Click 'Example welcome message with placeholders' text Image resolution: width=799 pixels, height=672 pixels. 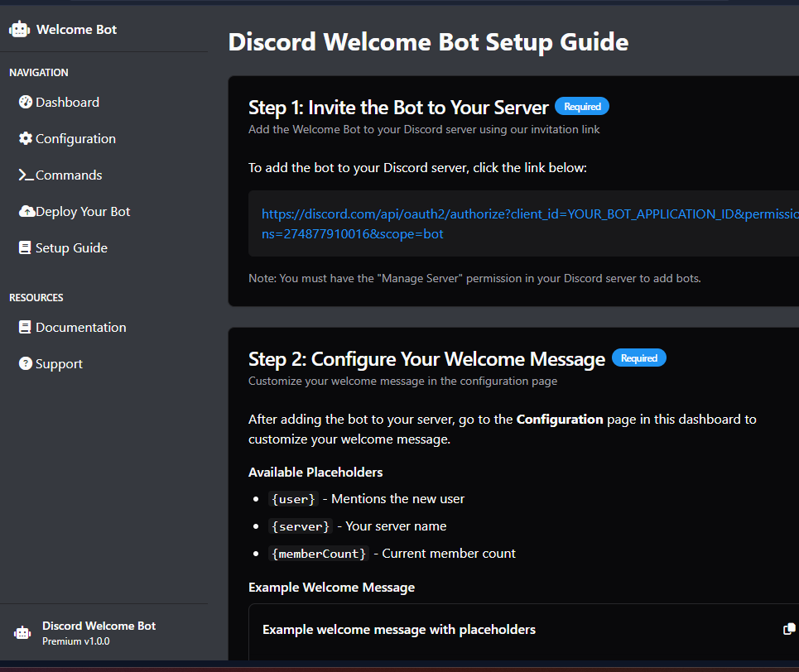click(399, 630)
